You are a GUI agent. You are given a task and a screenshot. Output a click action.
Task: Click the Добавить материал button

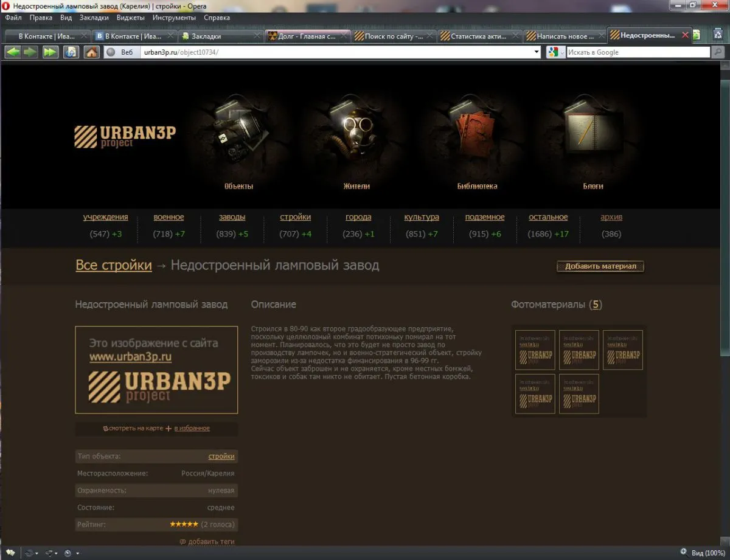600,266
